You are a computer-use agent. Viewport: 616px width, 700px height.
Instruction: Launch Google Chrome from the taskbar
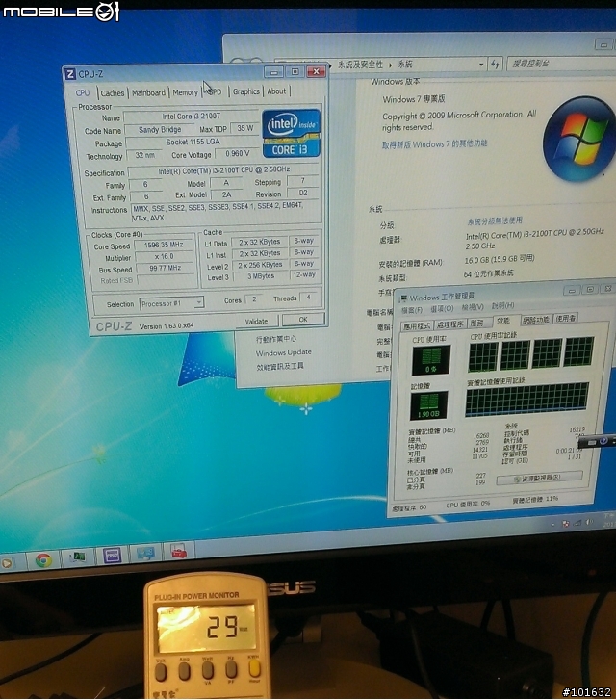(x=43, y=560)
